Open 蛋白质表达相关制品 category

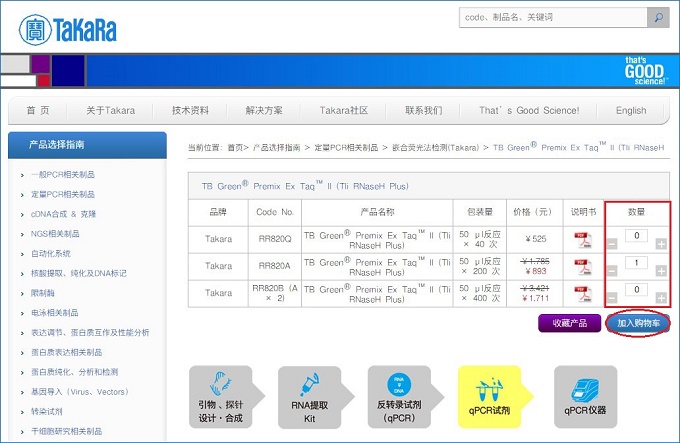coord(66,352)
